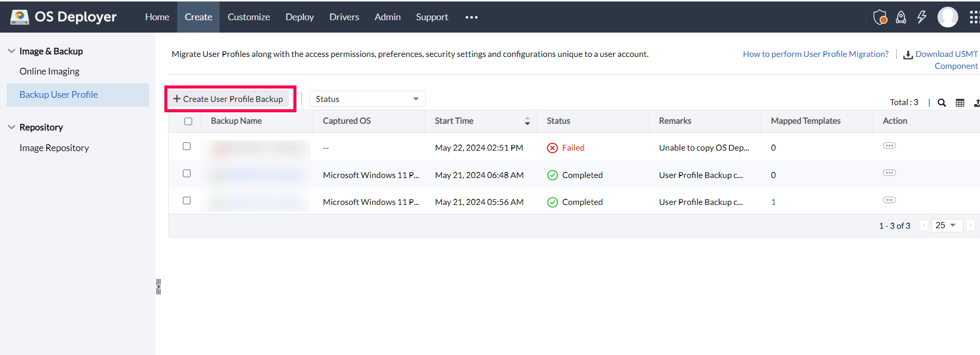Click the rocket quick-launch icon
This screenshot has height=355, width=980.
(901, 17)
